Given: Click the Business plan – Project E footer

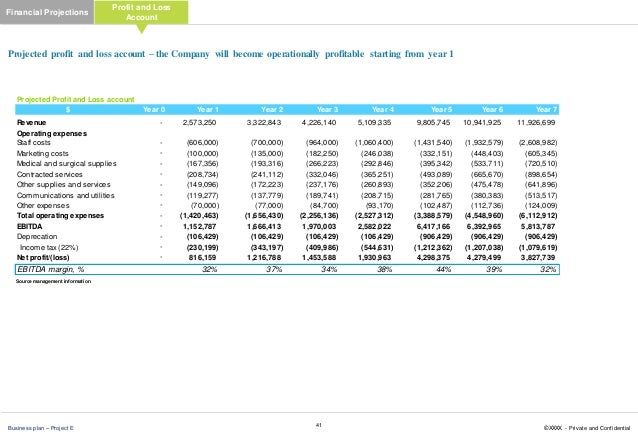Looking at the screenshot, I should click(41, 428).
